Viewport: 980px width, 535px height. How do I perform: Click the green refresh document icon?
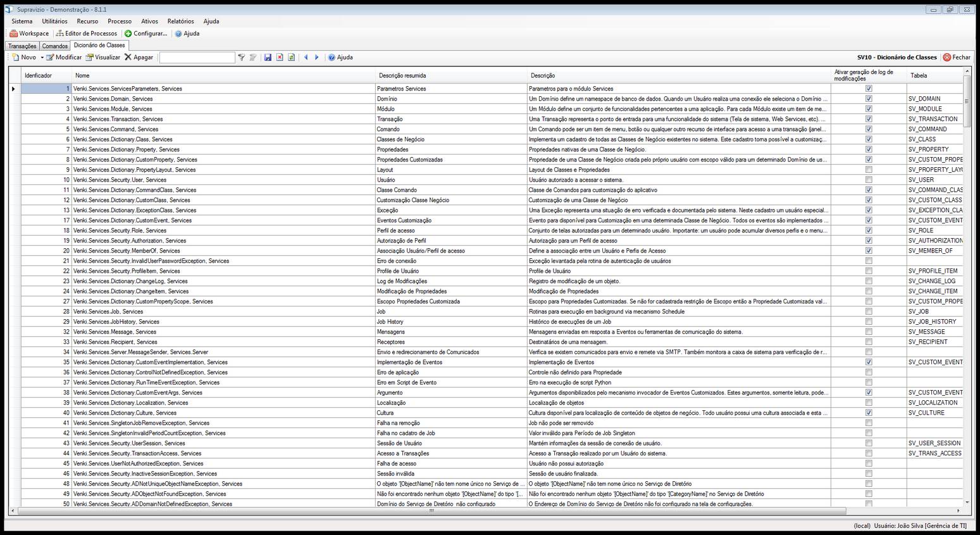[x=291, y=58]
